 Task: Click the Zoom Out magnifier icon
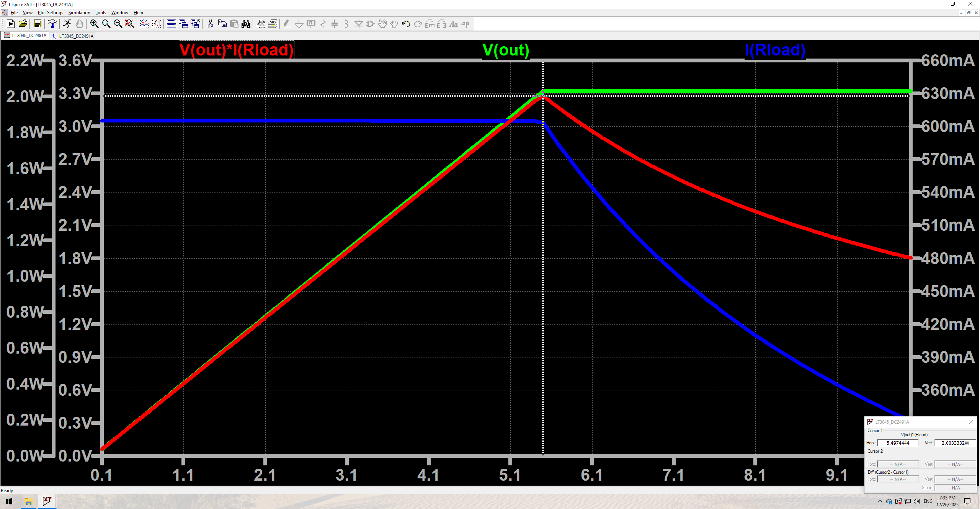118,24
